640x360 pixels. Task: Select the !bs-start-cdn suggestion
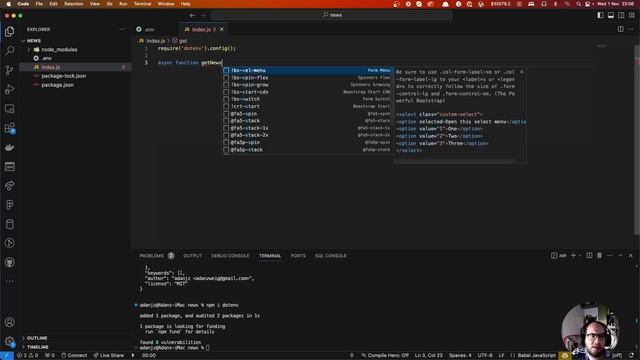click(x=308, y=92)
